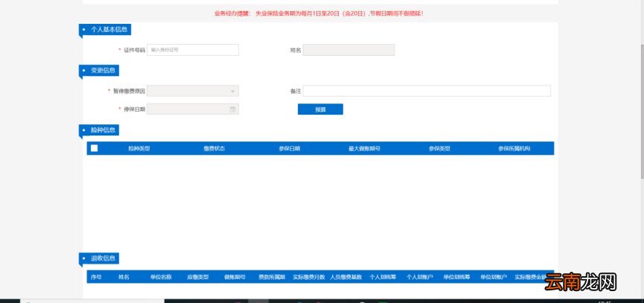Click the 单位划账户 column header
Image resolution: width=644 pixels, height=303 pixels.
[494, 277]
